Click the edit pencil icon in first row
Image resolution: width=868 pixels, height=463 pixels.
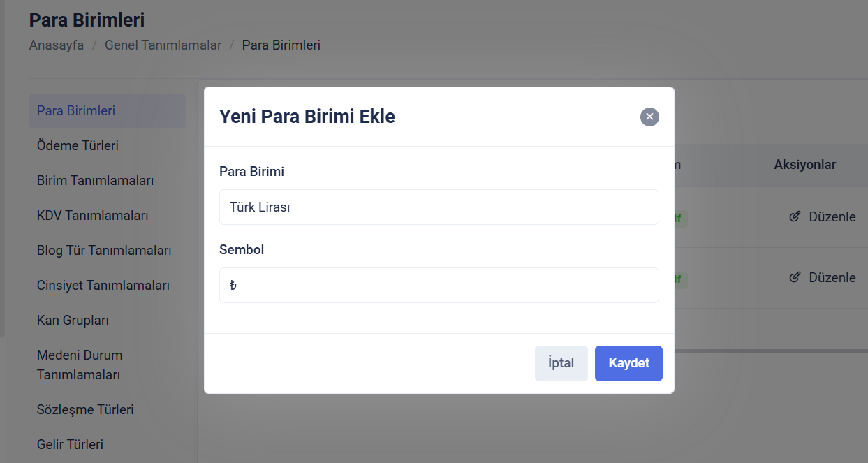[795, 216]
